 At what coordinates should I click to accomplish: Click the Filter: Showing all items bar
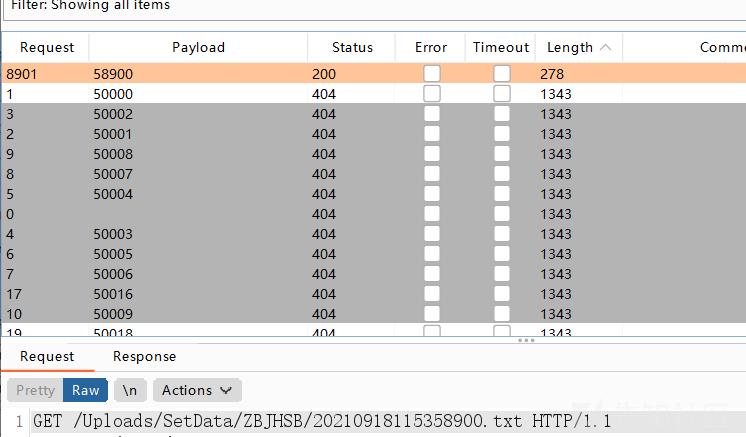click(374, 7)
